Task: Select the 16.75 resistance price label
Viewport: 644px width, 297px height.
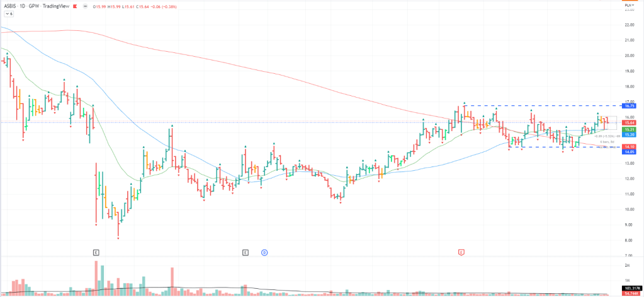Action: [x=630, y=105]
